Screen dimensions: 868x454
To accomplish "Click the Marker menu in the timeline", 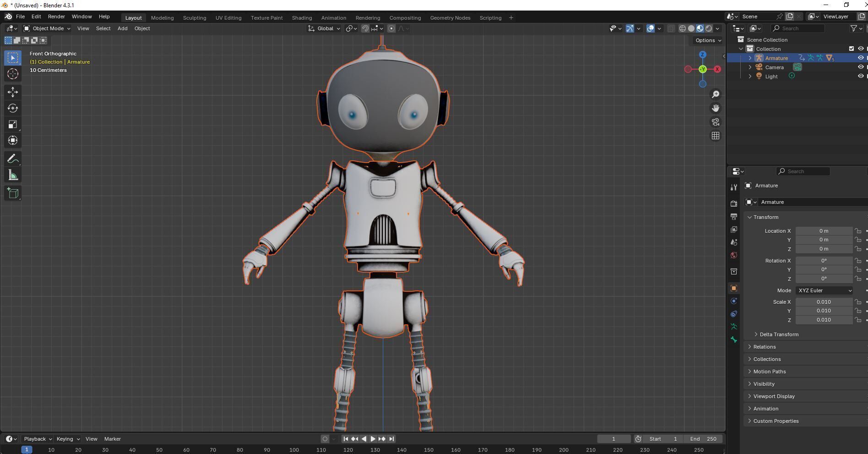I will 113,439.
